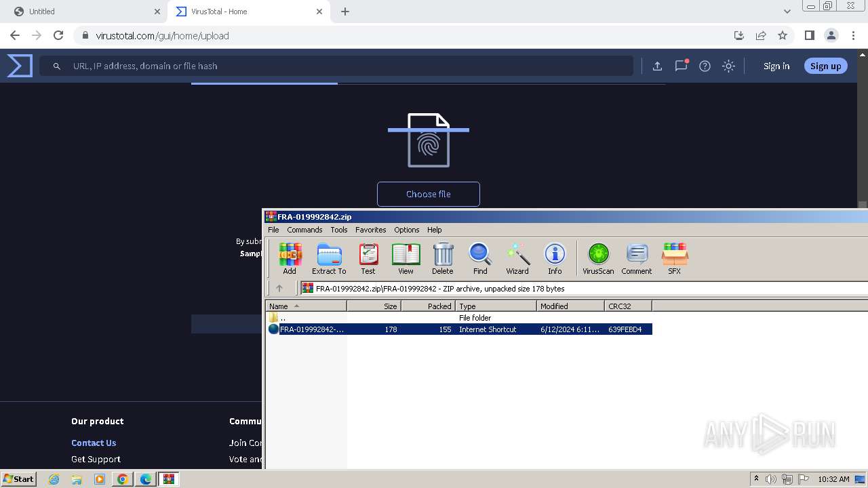Viewport: 868px width, 488px height.
Task: Open WinRAR File menu
Action: pos(273,230)
